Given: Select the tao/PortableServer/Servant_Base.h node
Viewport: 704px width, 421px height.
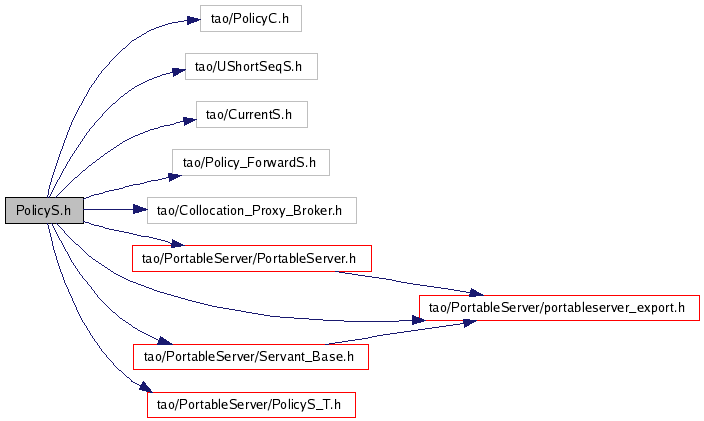Looking at the screenshot, I should point(251,356).
